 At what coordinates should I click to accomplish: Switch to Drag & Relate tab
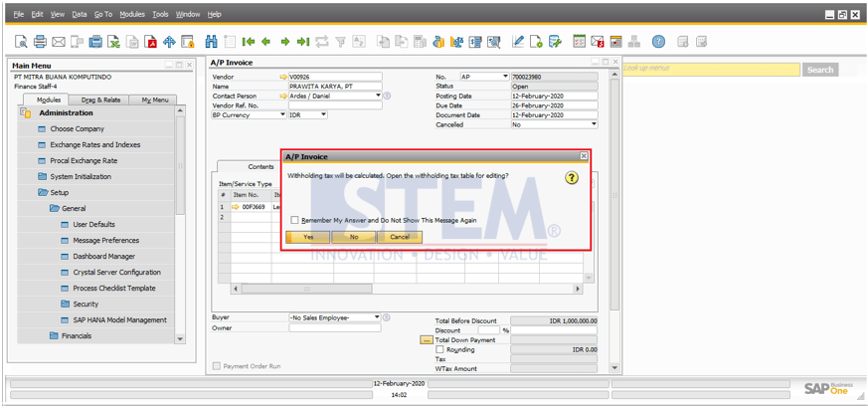100,100
